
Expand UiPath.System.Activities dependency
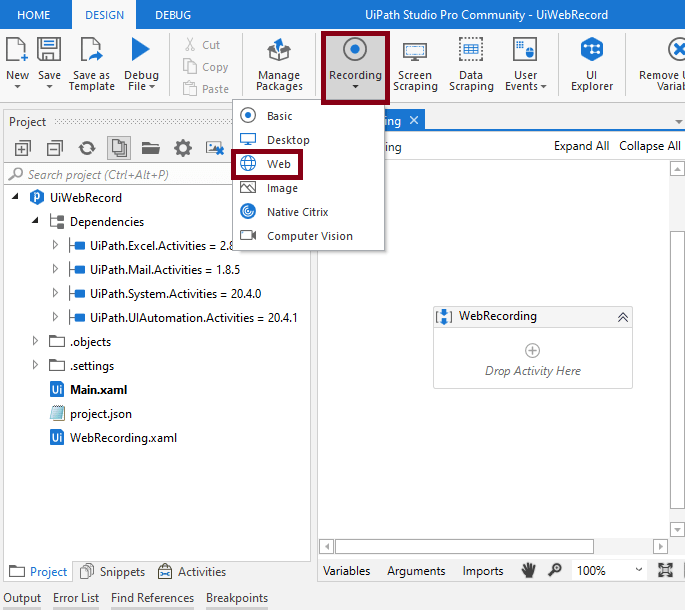click(x=55, y=292)
